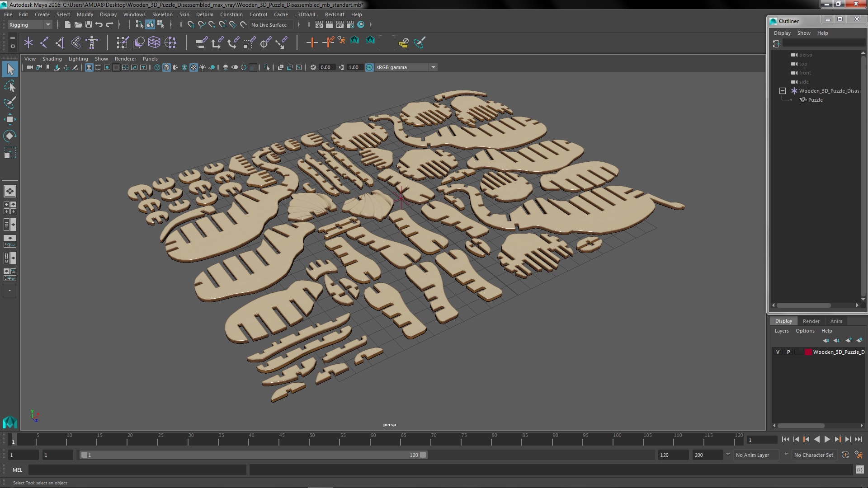Select the Move tool in the toolbox
This screenshot has height=488, width=868.
point(9,120)
